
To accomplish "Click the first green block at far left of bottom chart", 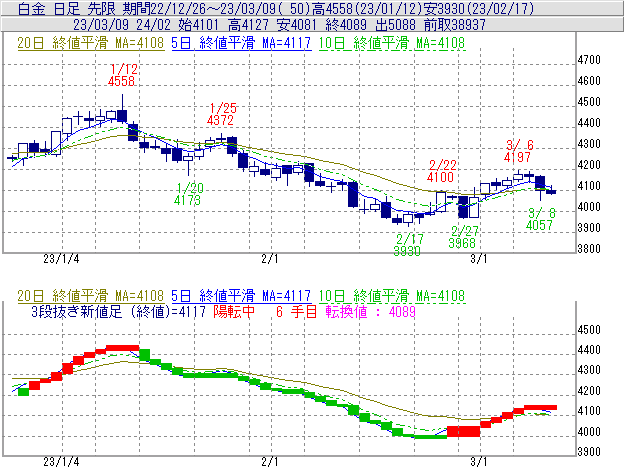I will 23,392.
